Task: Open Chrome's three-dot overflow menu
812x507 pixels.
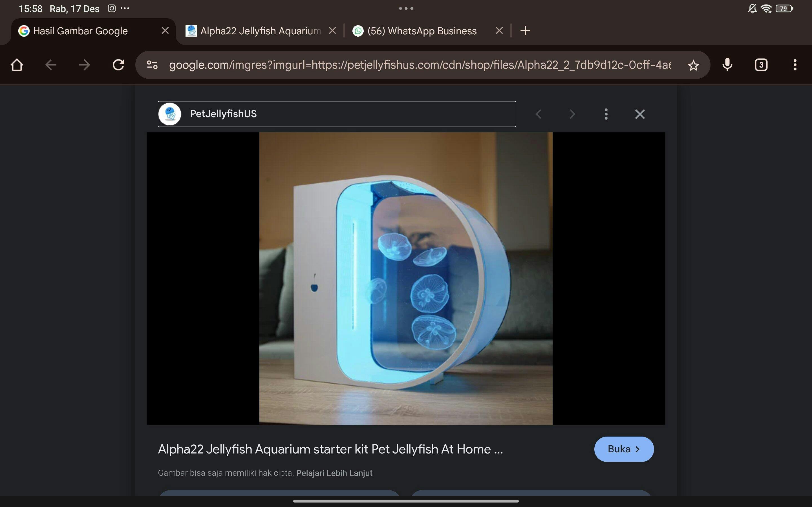Action: [795, 65]
